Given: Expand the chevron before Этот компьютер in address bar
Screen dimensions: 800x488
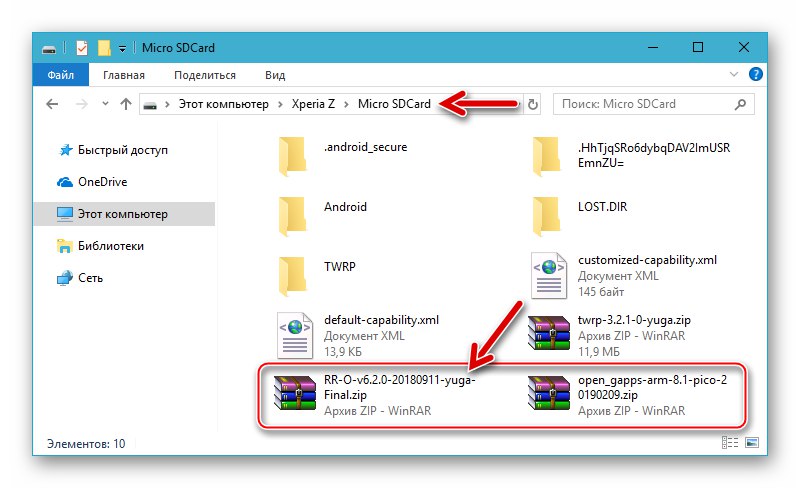Looking at the screenshot, I should pyautogui.click(x=167, y=105).
